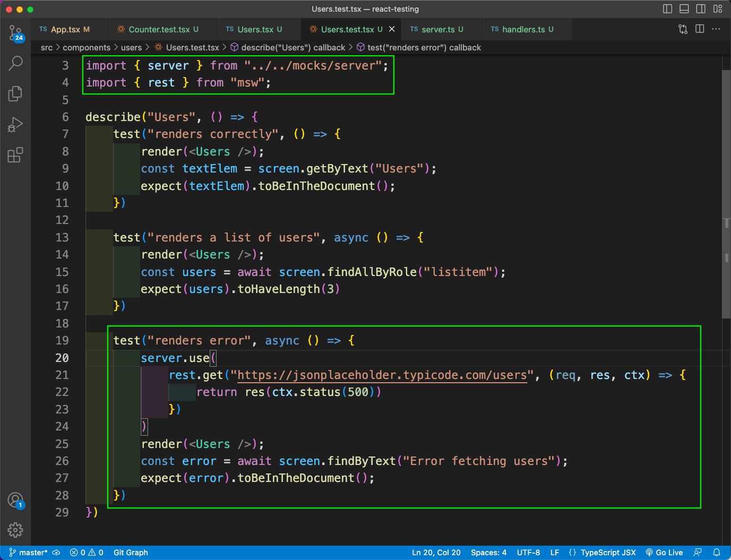The image size is (731, 560).
Task: Open the describe("Users") callback breadcrumb
Action: (x=289, y=47)
